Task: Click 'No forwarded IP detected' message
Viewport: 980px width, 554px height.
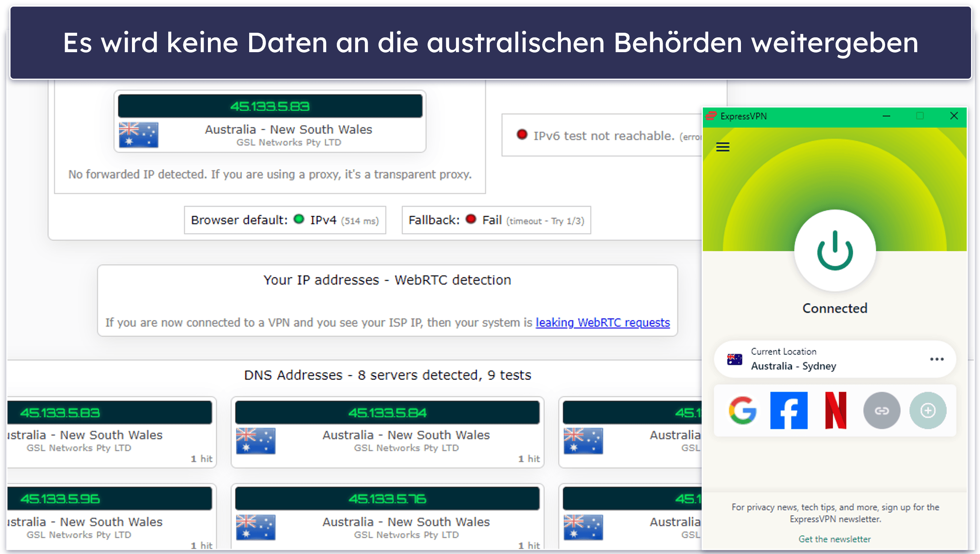Action: (x=270, y=174)
